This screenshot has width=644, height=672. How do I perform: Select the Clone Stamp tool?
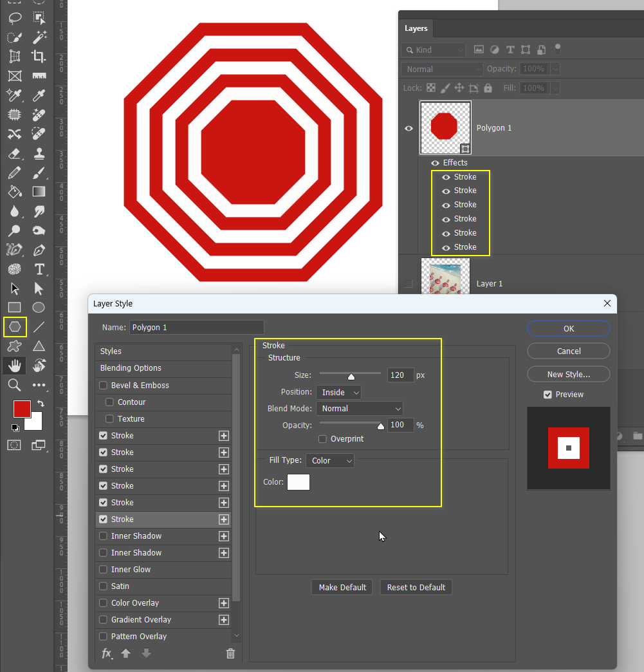pyautogui.click(x=39, y=154)
